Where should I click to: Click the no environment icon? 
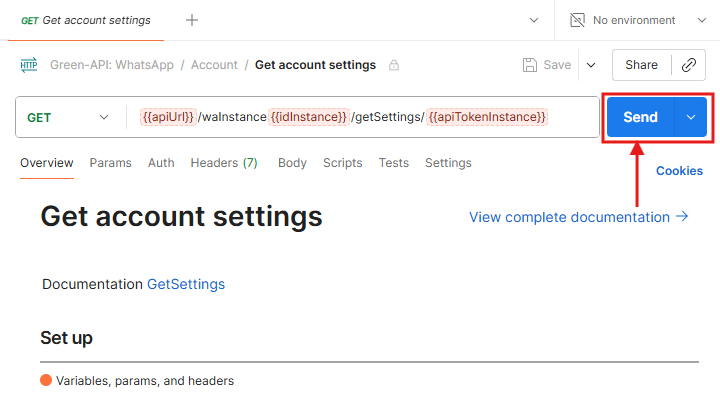pyautogui.click(x=578, y=20)
